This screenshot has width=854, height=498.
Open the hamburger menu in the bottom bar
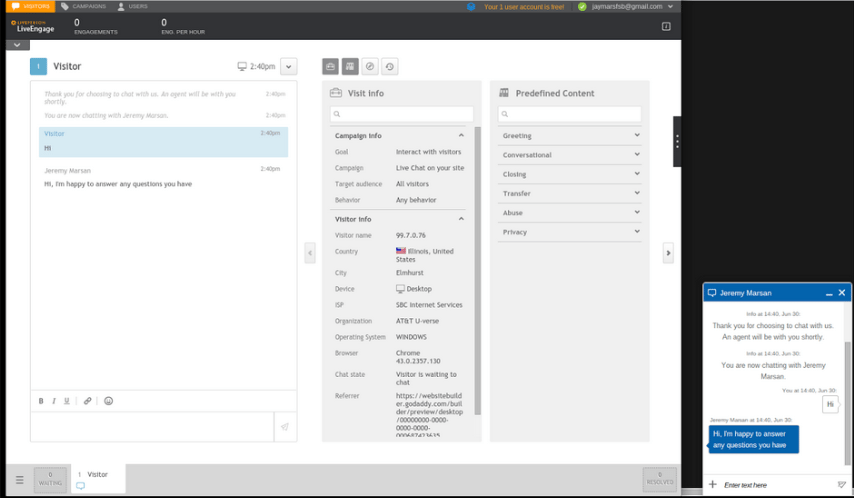(x=20, y=480)
